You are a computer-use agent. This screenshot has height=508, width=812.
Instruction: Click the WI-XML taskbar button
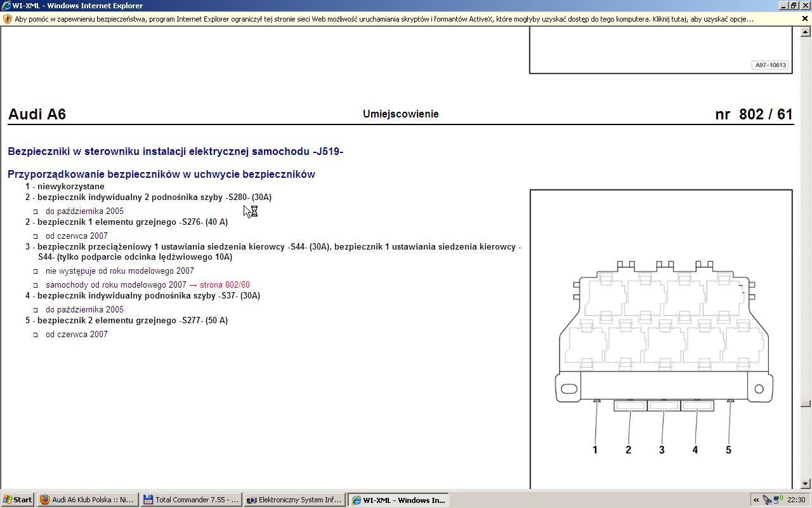398,500
